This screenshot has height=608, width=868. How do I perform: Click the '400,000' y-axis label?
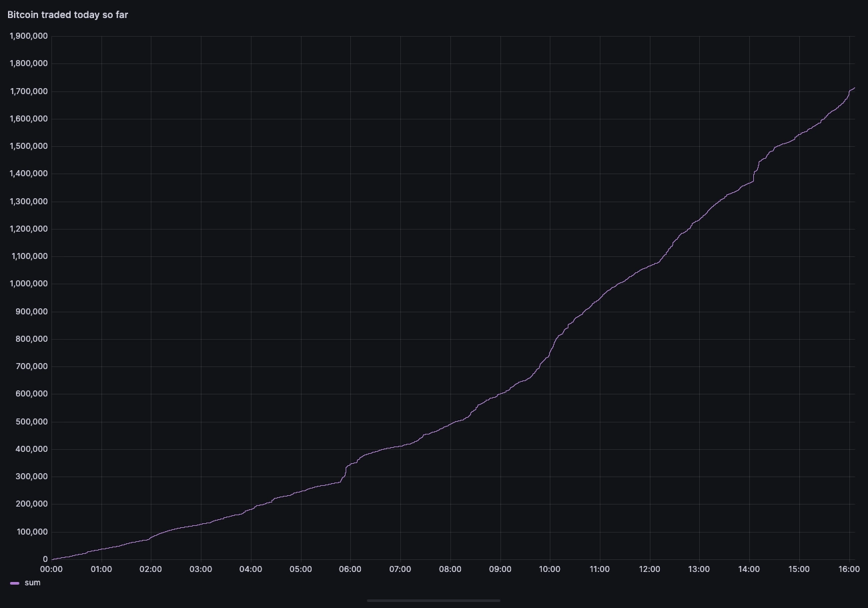(32, 449)
